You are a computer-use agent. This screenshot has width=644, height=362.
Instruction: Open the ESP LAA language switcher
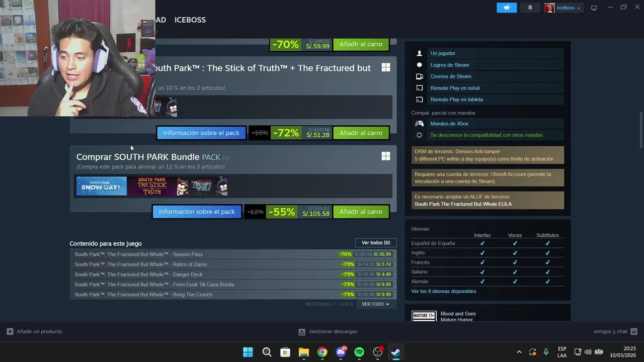click(562, 352)
